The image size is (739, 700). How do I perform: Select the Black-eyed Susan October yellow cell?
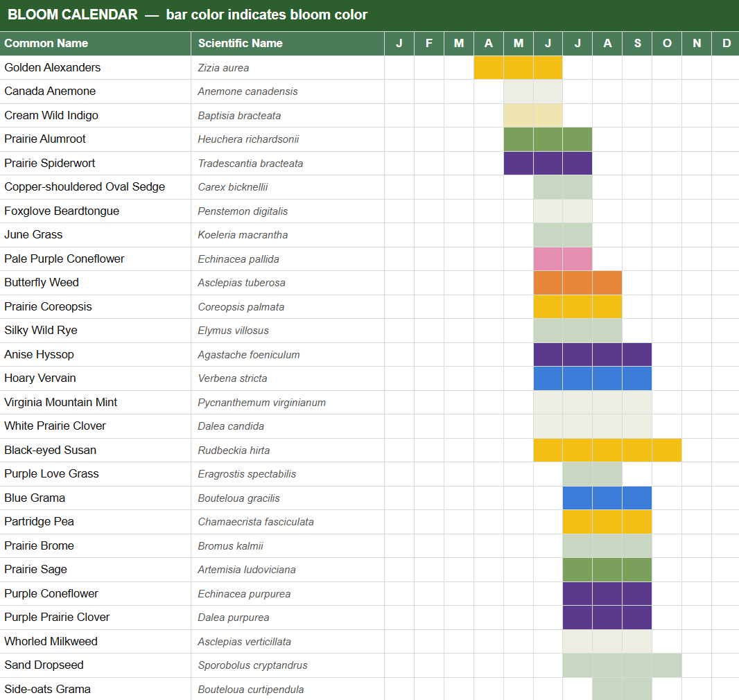pos(667,450)
